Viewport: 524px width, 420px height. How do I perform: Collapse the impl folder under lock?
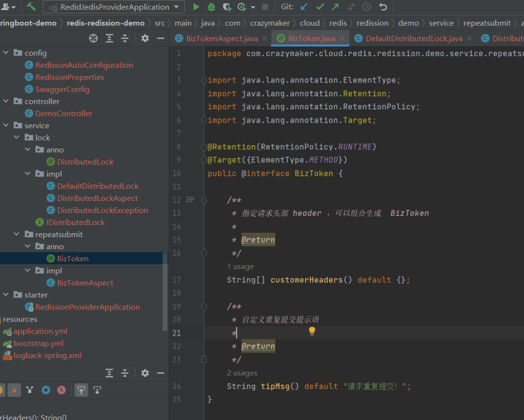tap(27, 174)
